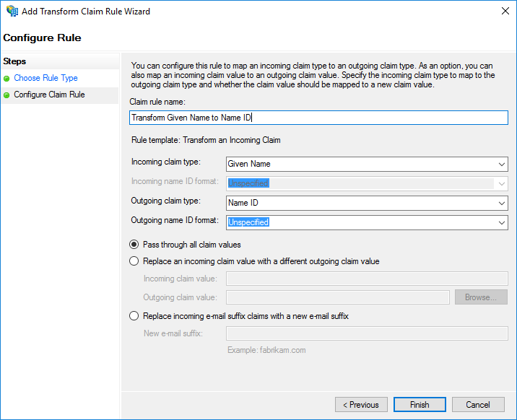Image resolution: width=517 pixels, height=420 pixels.
Task: Click the Finish button
Action: point(420,405)
